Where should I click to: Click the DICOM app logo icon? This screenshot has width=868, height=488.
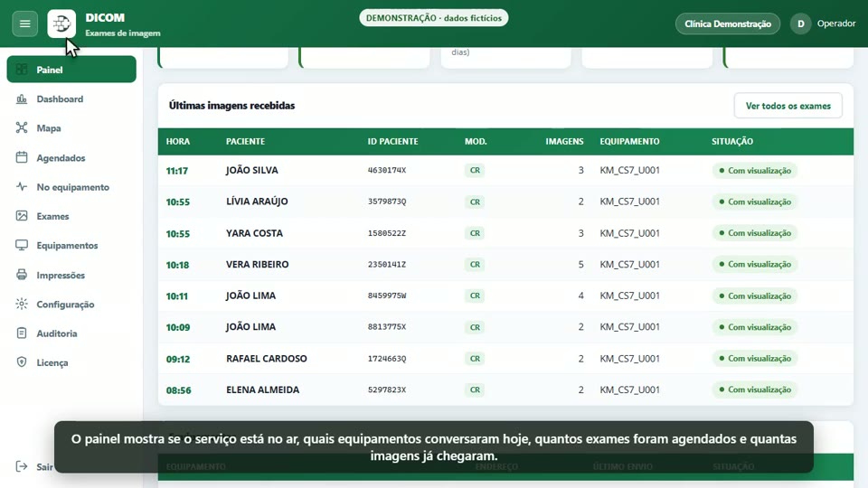tap(61, 23)
